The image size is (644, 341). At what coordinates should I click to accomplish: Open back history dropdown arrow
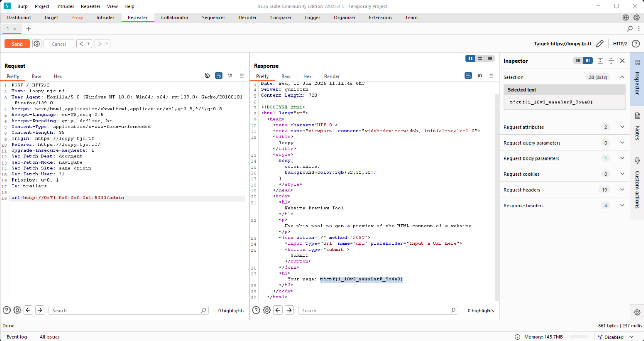[x=89, y=44]
